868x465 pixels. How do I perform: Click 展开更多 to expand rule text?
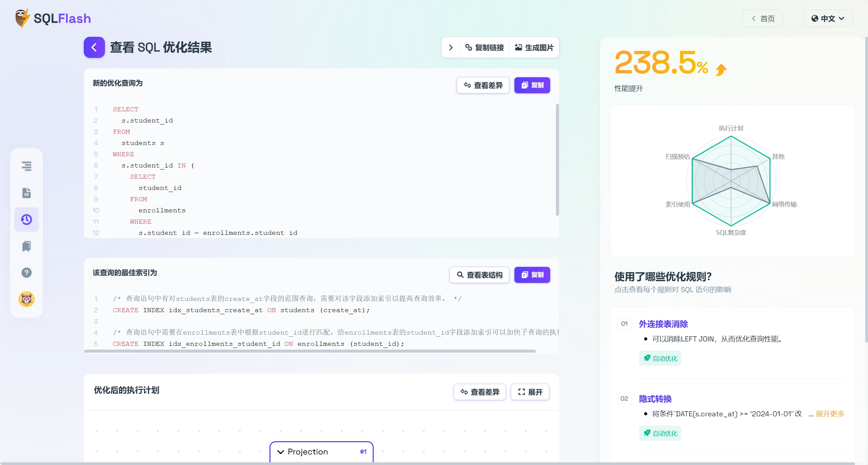point(830,414)
